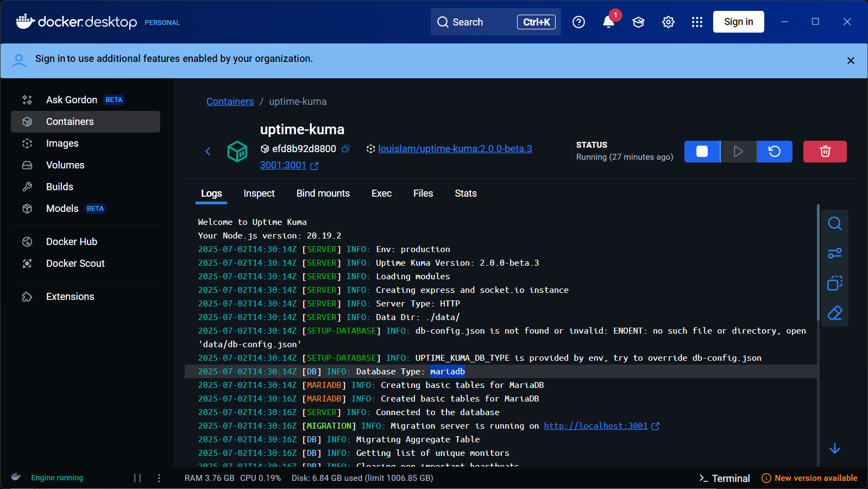868x489 pixels.
Task: Delete the uptime-kuma container
Action: [825, 152]
